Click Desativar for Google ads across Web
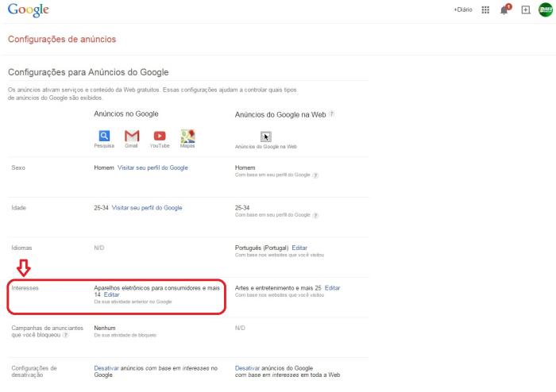556x392 pixels. (248, 368)
